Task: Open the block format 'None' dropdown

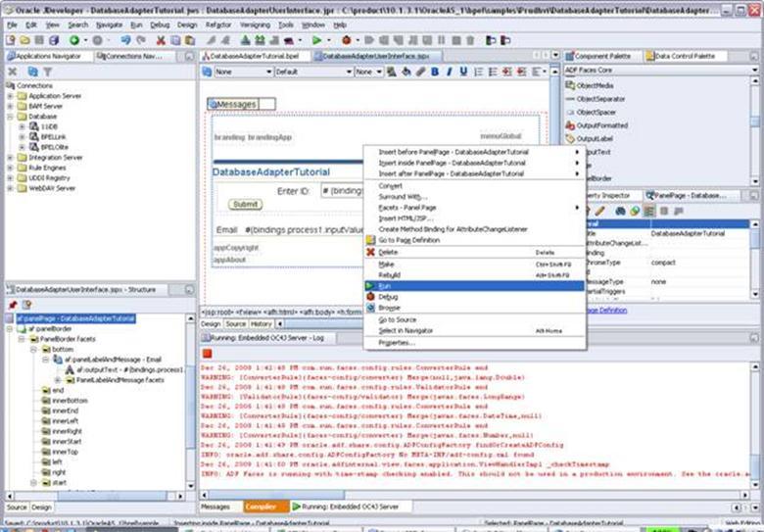Action: pos(243,73)
